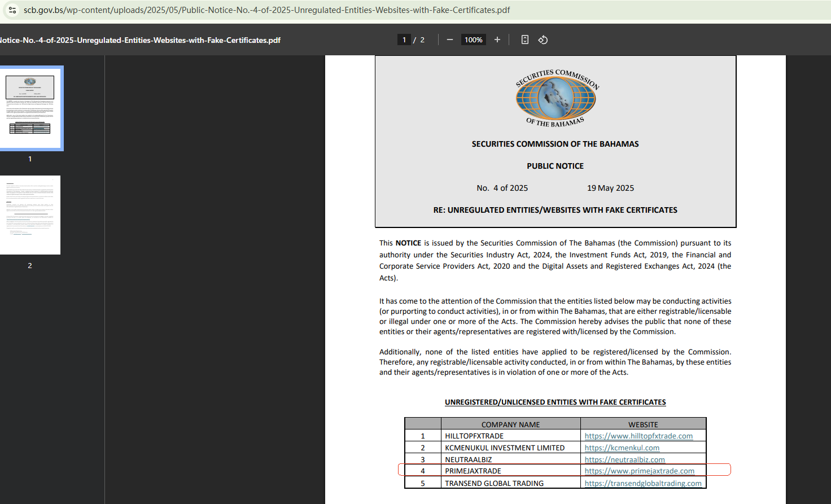Click the SECURITIES COMMISSION OF THE BAHAMAS heading
Viewport: 831px width, 504px height.
[x=556, y=144]
